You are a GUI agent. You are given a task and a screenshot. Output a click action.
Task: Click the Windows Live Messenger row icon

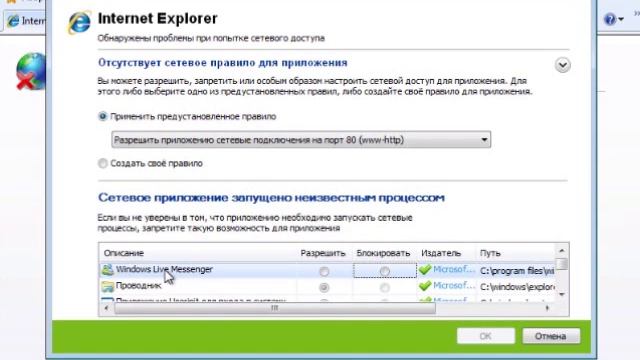coord(107,269)
